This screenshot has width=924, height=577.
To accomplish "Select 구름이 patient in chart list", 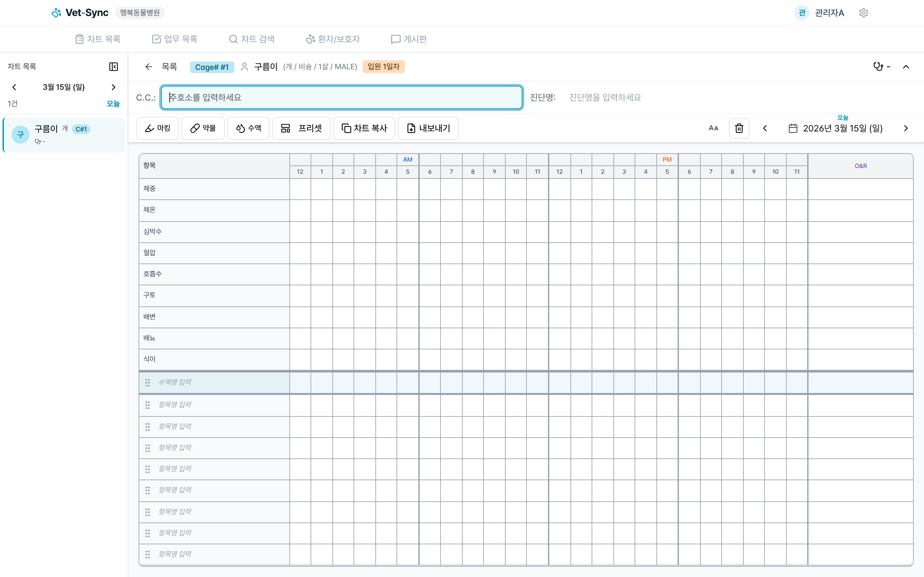I will coord(64,135).
